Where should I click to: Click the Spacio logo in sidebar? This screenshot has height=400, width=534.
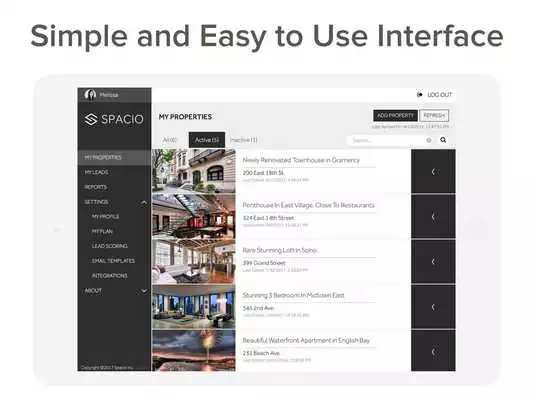[114, 119]
